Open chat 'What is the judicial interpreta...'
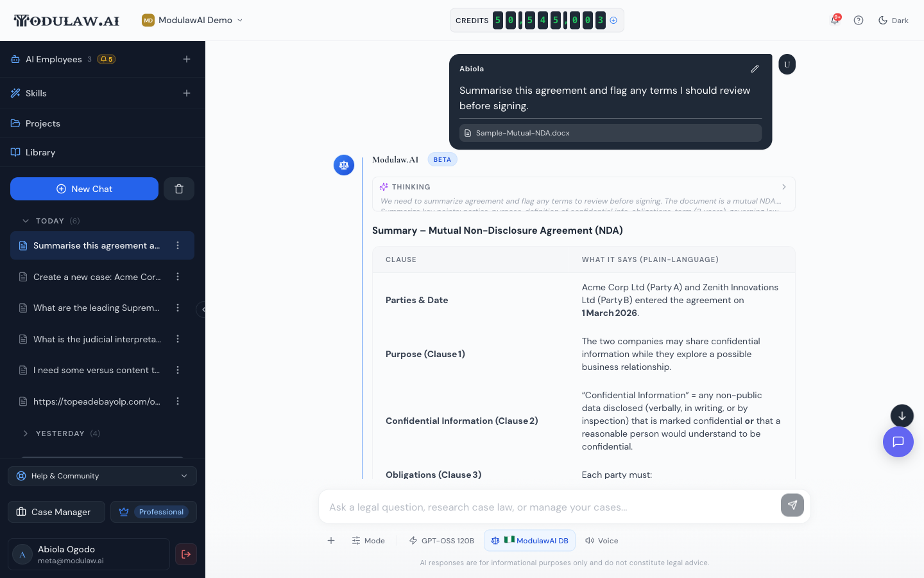 click(96, 339)
